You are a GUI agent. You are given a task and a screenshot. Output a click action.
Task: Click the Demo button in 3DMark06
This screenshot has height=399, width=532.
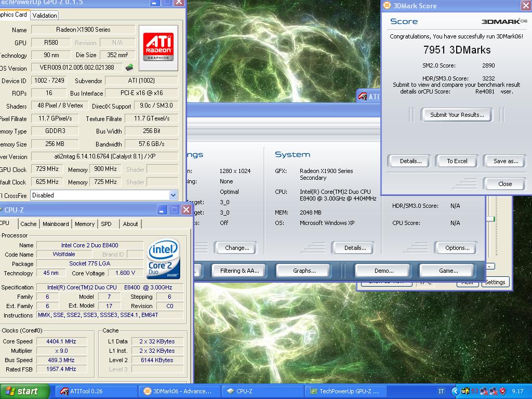384,271
